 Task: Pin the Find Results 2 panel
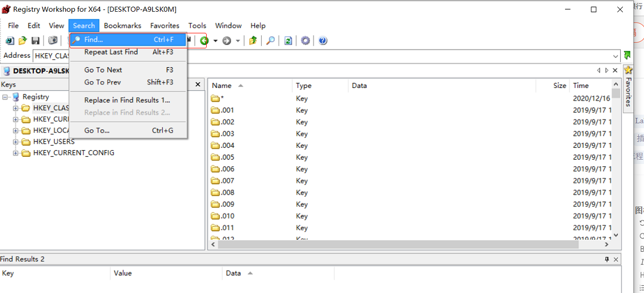(607, 259)
